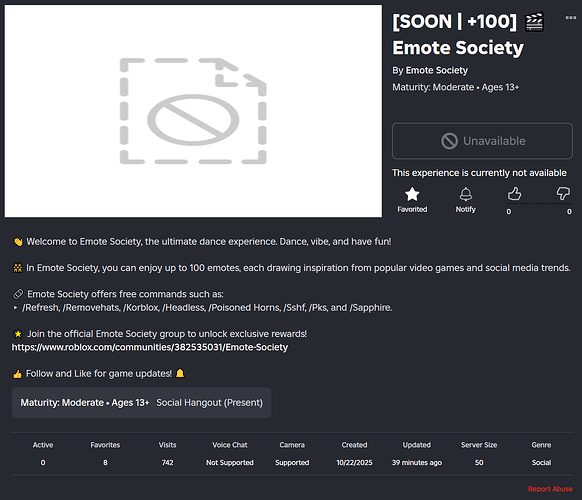The image size is (582, 500).
Task: Toggle the Notify bell icon
Action: (x=465, y=194)
